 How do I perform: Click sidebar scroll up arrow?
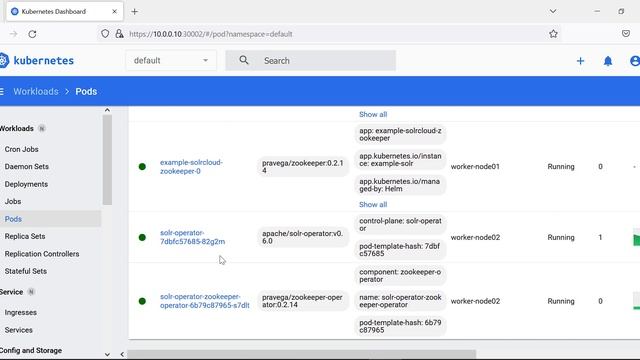pyautogui.click(x=107, y=110)
